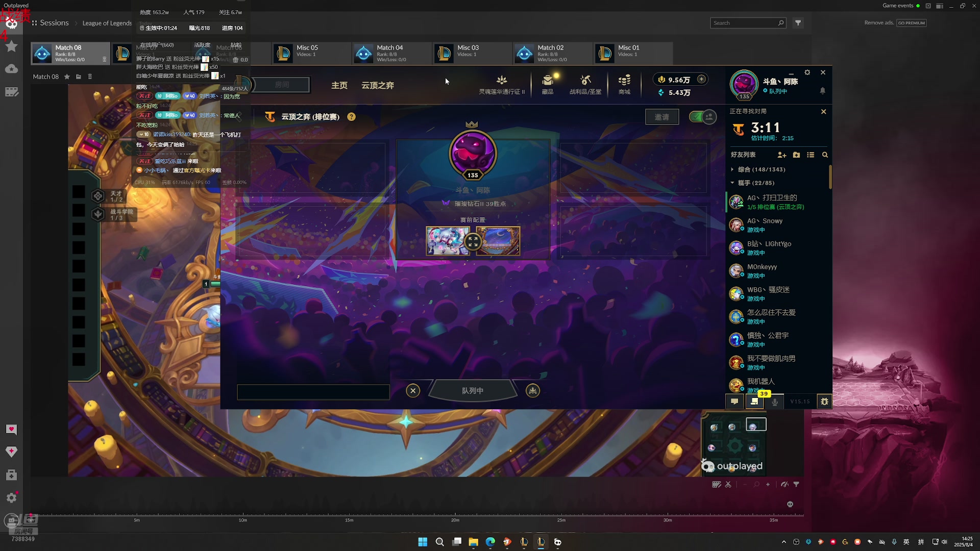Open the League client settings gear

(807, 72)
